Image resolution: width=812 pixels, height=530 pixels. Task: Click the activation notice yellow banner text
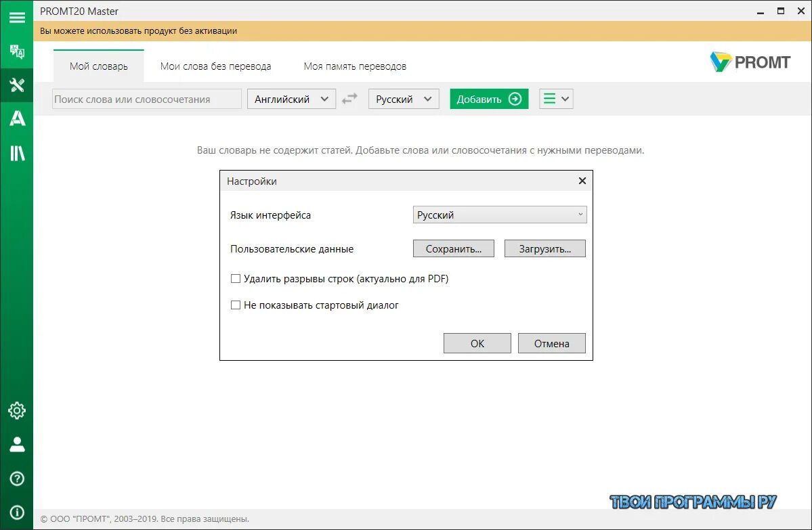(138, 30)
